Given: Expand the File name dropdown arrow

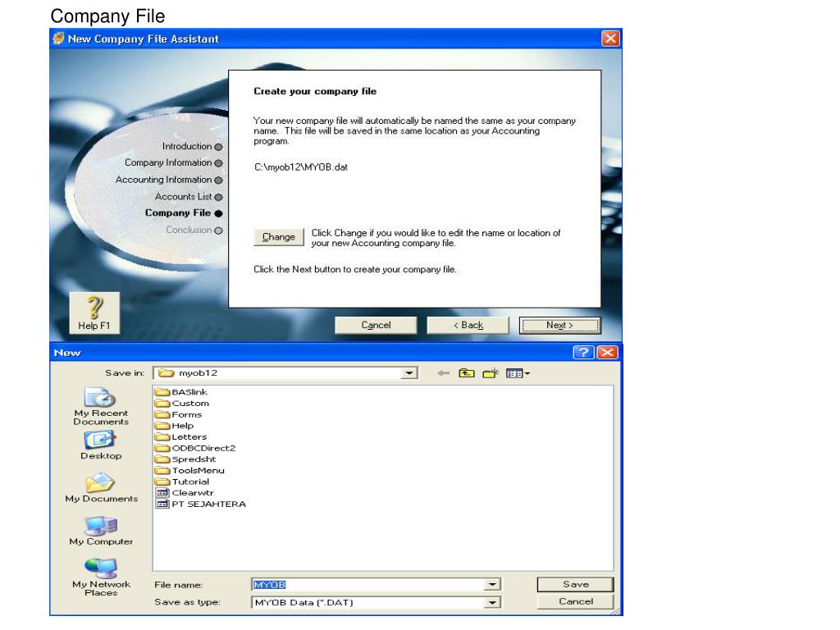Looking at the screenshot, I should (492, 585).
